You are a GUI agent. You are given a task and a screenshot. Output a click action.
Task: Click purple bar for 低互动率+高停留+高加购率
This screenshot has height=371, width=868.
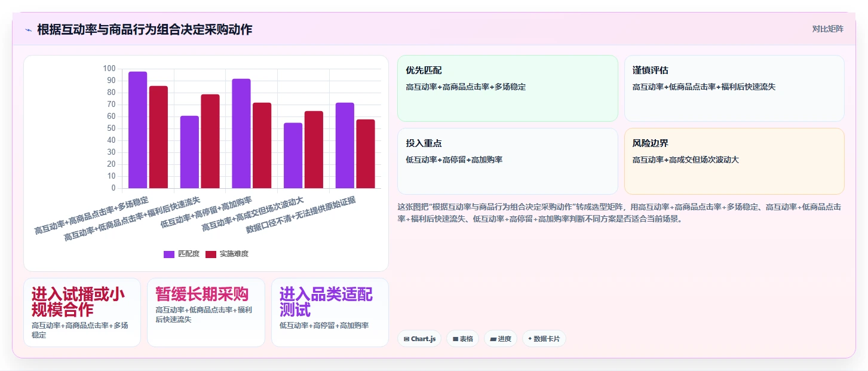(x=241, y=133)
